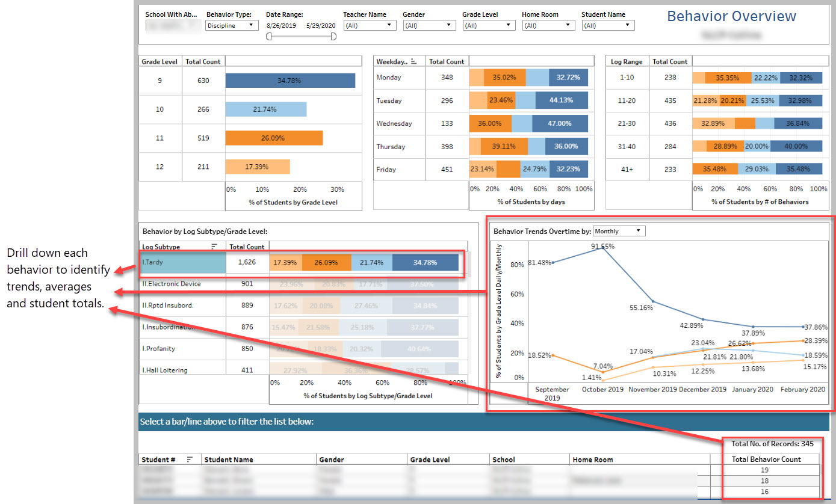
Task: Select the II.Rptd Insubord. subtype row
Action: pos(183,306)
